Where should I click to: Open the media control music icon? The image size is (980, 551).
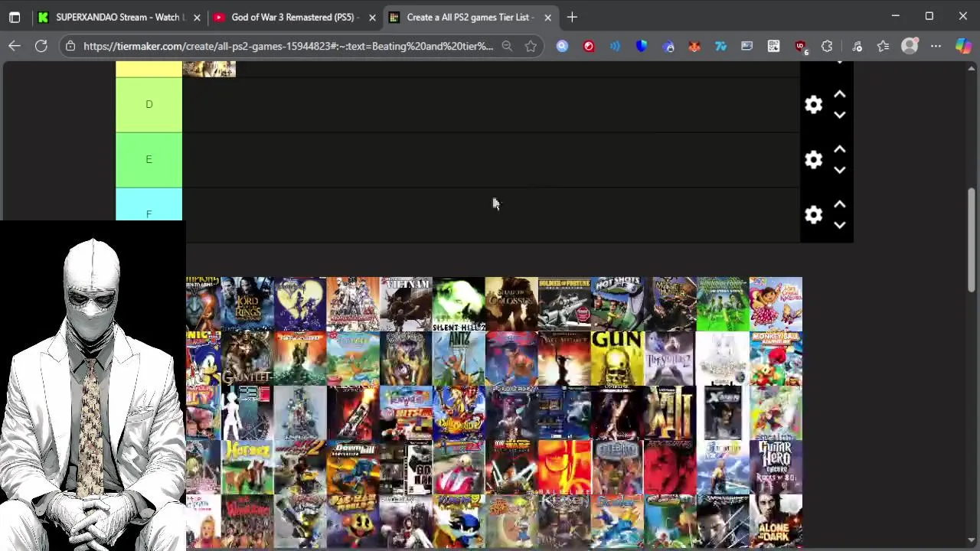pyautogui.click(x=857, y=46)
